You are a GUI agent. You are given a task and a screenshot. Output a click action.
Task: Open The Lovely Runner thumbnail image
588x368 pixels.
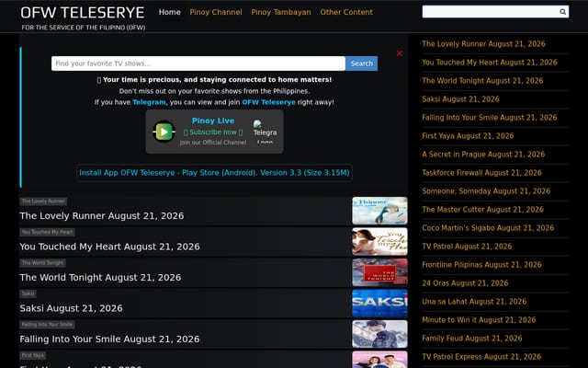click(x=379, y=211)
